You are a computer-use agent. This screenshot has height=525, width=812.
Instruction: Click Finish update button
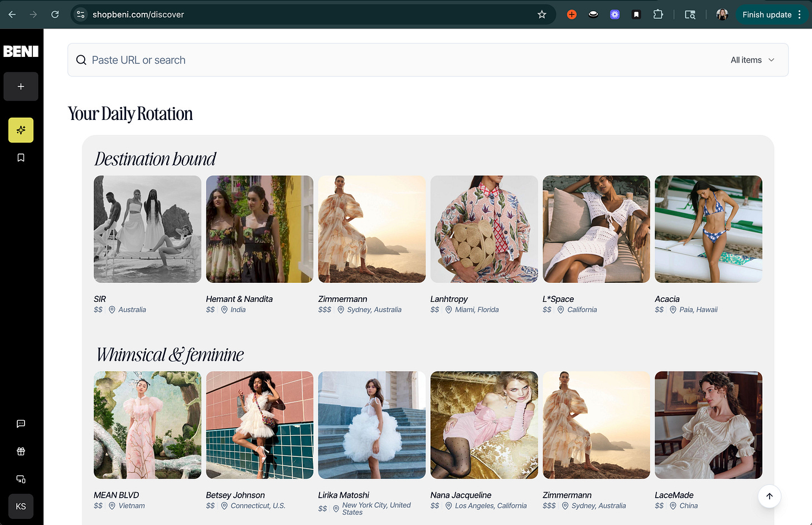coord(767,15)
